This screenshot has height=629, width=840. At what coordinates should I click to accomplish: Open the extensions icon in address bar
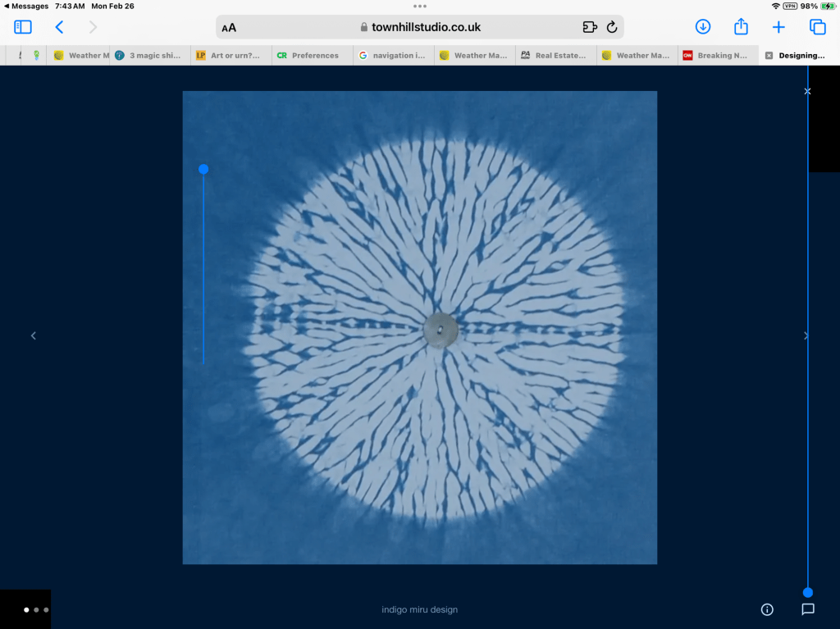tap(589, 27)
